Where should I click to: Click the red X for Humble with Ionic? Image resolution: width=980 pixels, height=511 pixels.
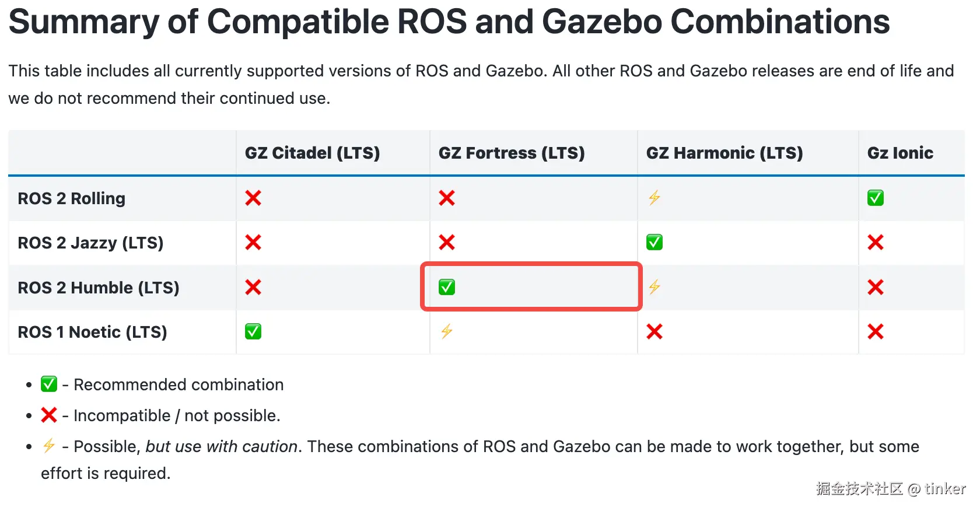coord(875,287)
